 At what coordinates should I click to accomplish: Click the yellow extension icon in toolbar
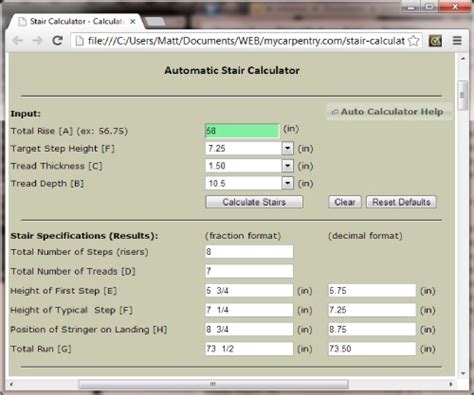click(435, 41)
